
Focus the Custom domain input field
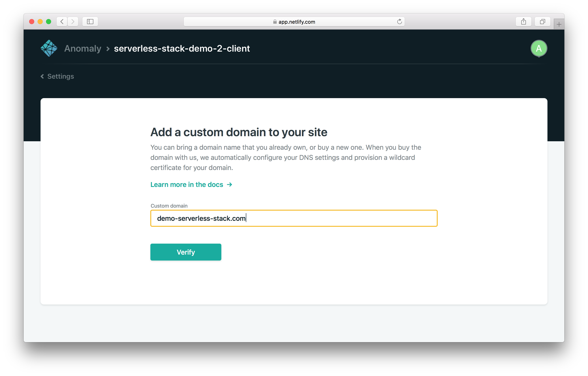pos(294,218)
